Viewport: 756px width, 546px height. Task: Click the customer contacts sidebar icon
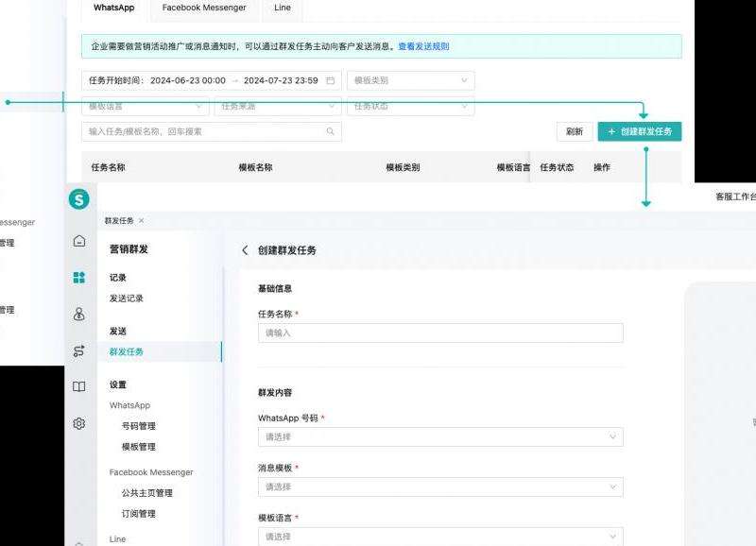[79, 315]
